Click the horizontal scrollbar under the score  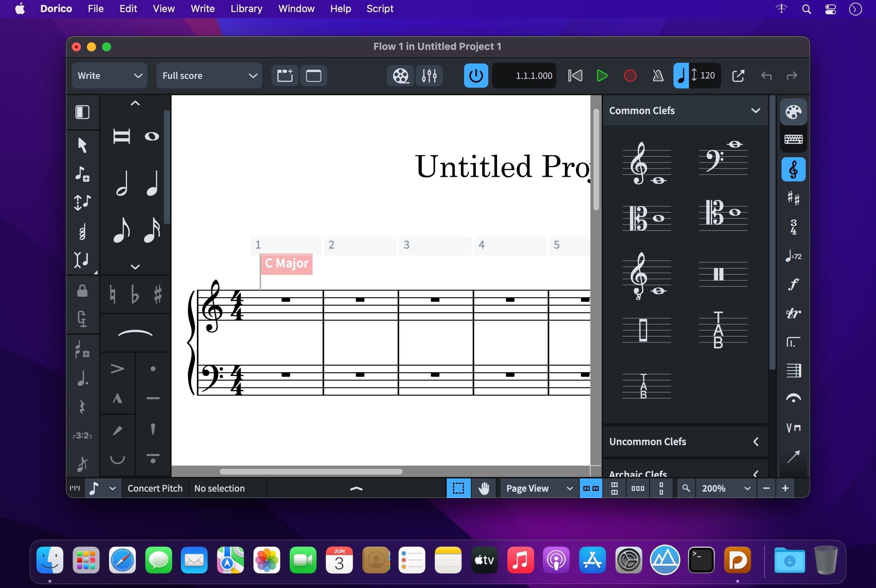311,471
